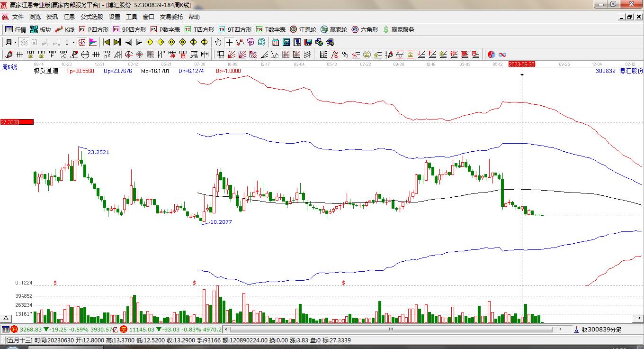Click the calendar icon showing 21
644x349 pixels.
pos(275,42)
